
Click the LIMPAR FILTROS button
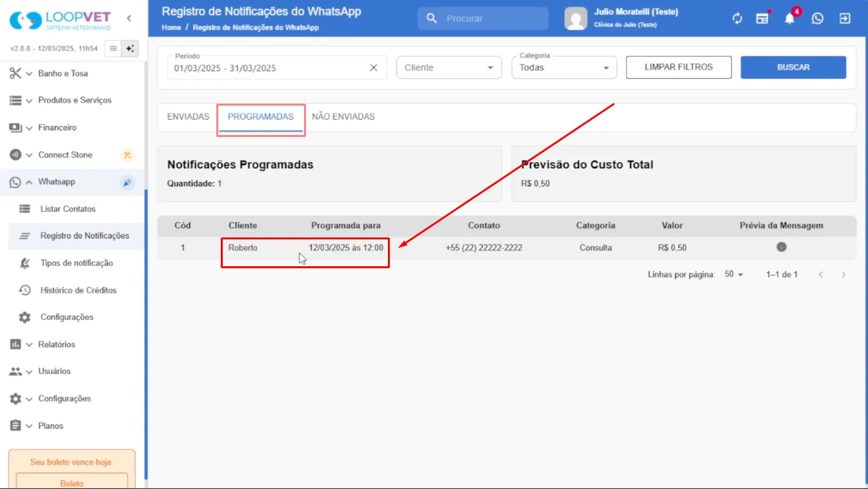pos(679,67)
